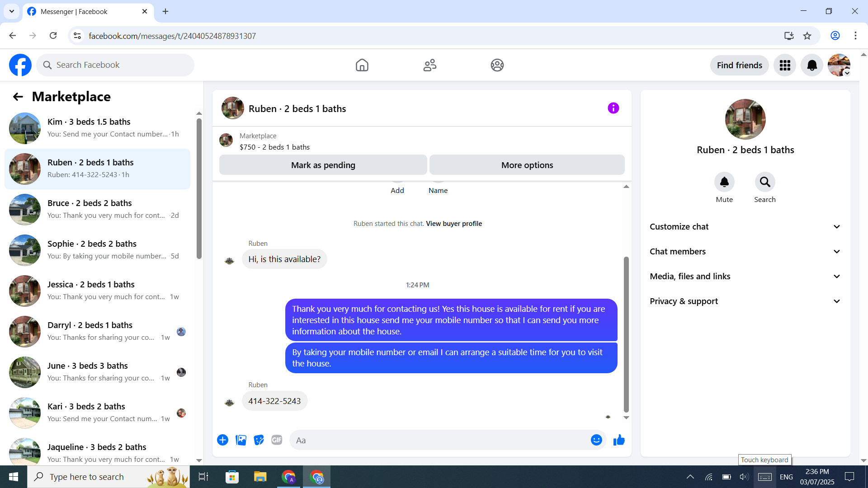Open conversation information purple icon
This screenshot has width=868, height=488.
tap(613, 108)
